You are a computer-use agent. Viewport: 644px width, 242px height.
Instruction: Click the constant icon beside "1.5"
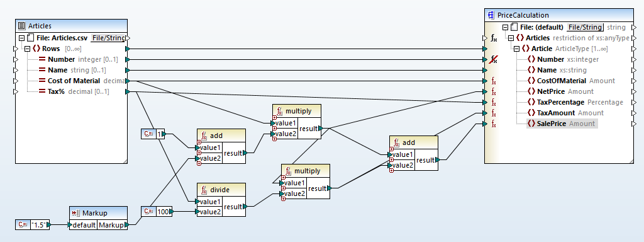pos(22,225)
